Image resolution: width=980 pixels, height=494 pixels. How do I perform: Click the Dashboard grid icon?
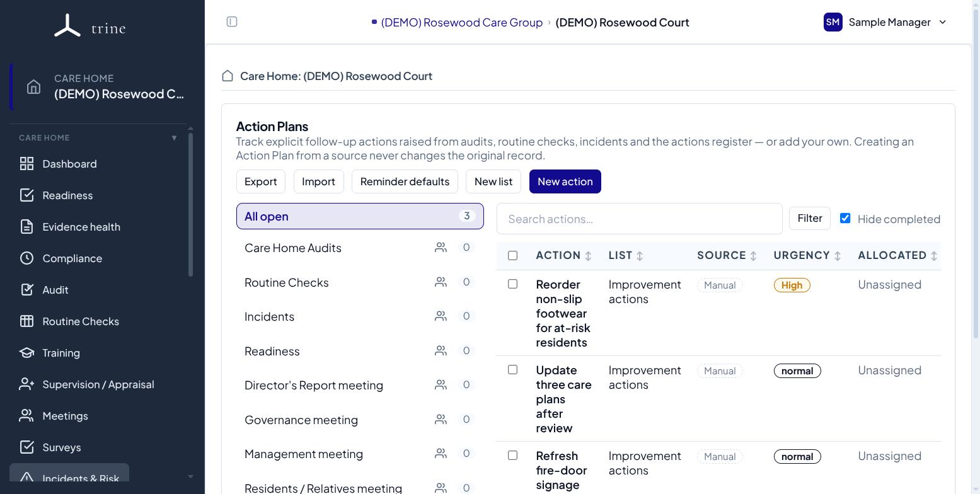click(x=26, y=164)
